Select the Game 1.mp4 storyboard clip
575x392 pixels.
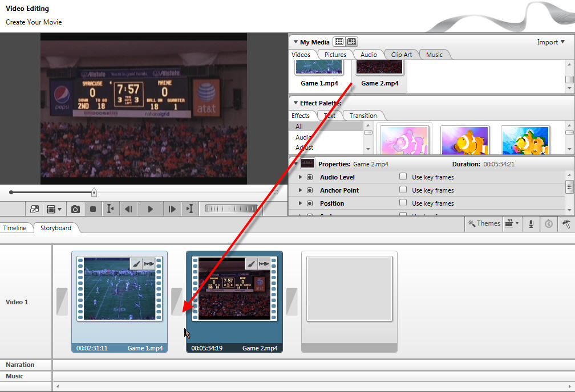tap(120, 301)
